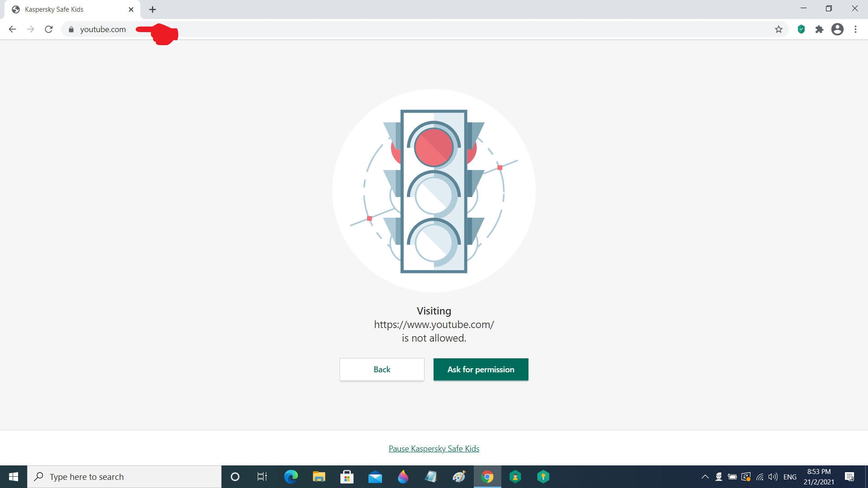This screenshot has width=868, height=488.
Task: Open ENG language input selector
Action: pyautogui.click(x=790, y=477)
